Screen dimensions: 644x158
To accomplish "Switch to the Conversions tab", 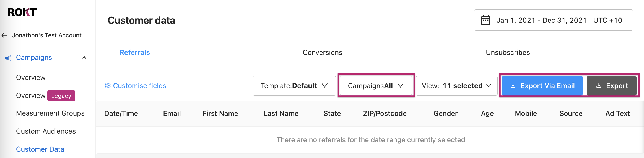I will pyautogui.click(x=323, y=52).
